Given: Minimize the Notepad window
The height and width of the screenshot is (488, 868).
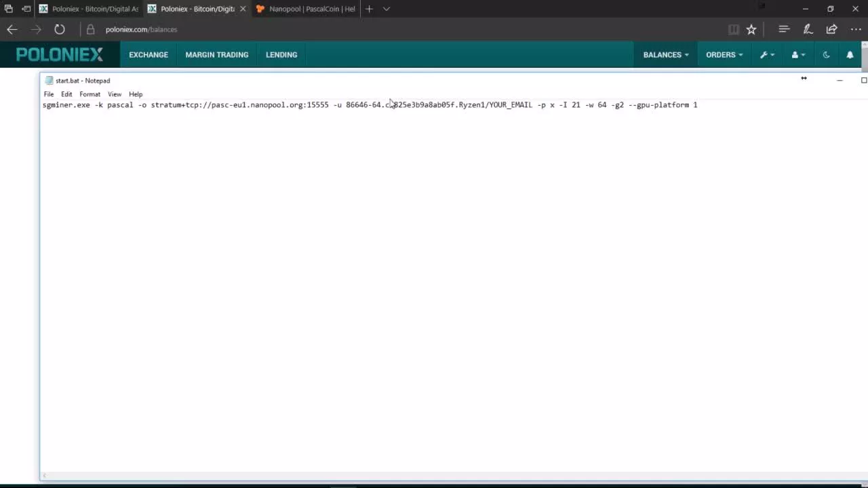Looking at the screenshot, I should coord(840,81).
